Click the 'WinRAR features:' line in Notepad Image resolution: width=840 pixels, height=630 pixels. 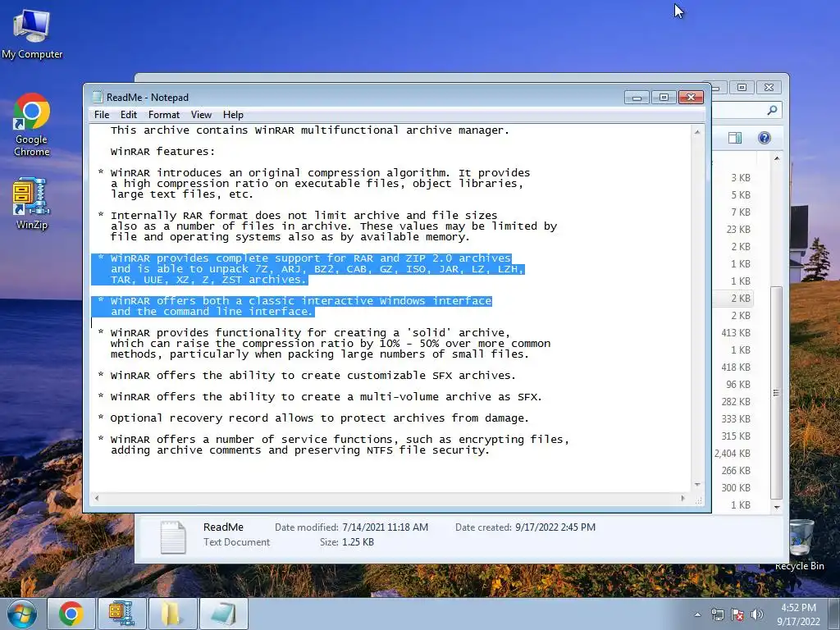click(162, 152)
